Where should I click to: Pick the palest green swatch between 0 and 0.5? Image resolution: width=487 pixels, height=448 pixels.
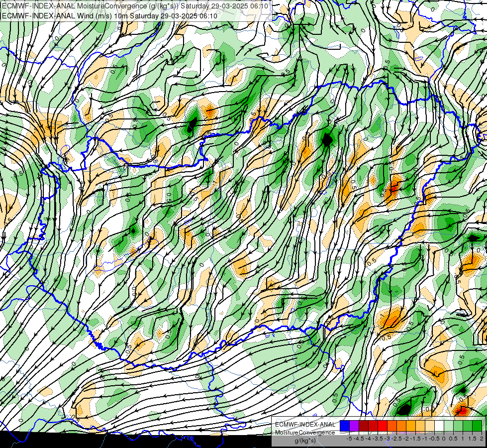coord(449,426)
